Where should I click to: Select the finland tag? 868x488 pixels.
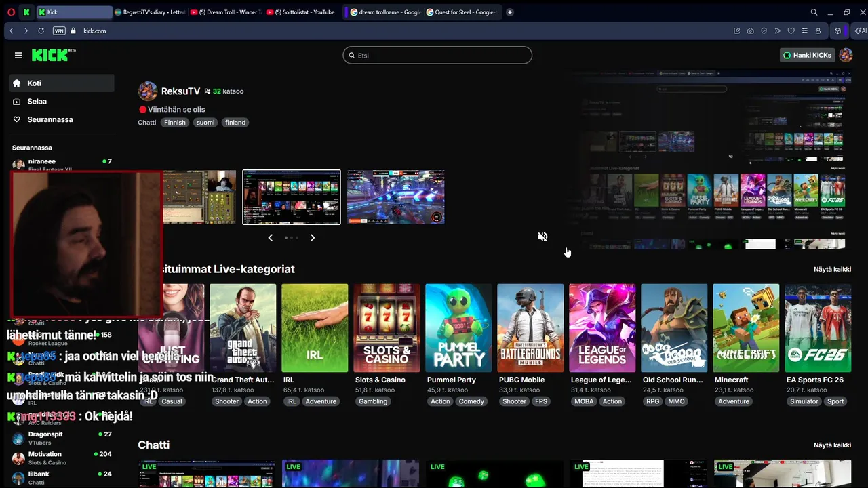coord(235,123)
